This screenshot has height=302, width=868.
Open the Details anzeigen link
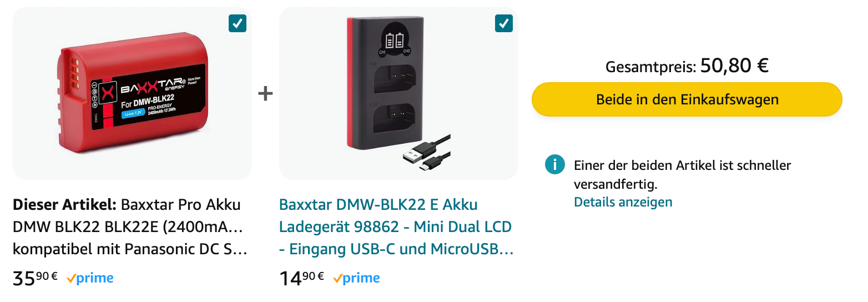(x=623, y=202)
